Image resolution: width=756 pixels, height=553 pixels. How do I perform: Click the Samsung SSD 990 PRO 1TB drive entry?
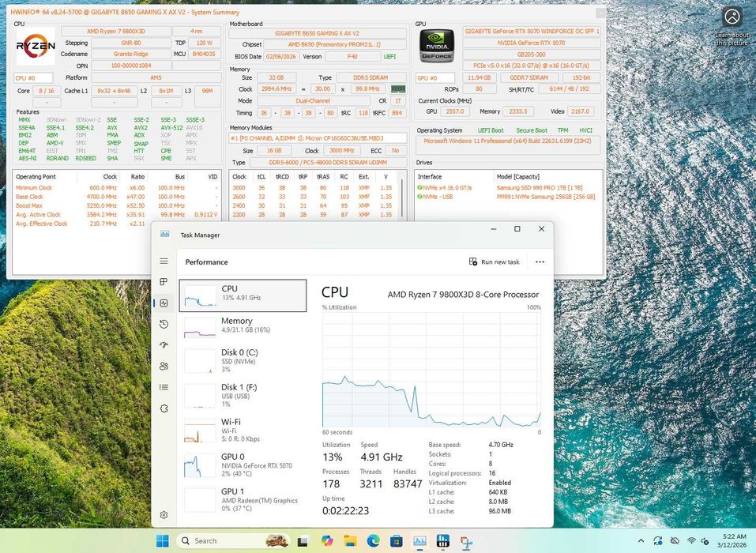[539, 187]
